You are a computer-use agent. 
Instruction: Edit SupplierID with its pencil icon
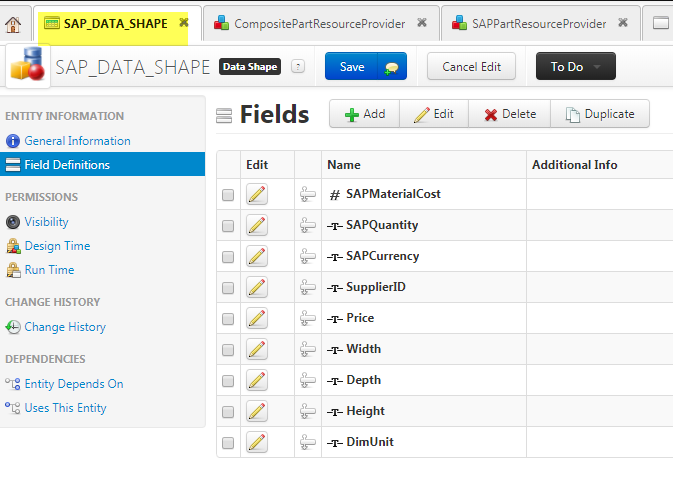click(257, 287)
